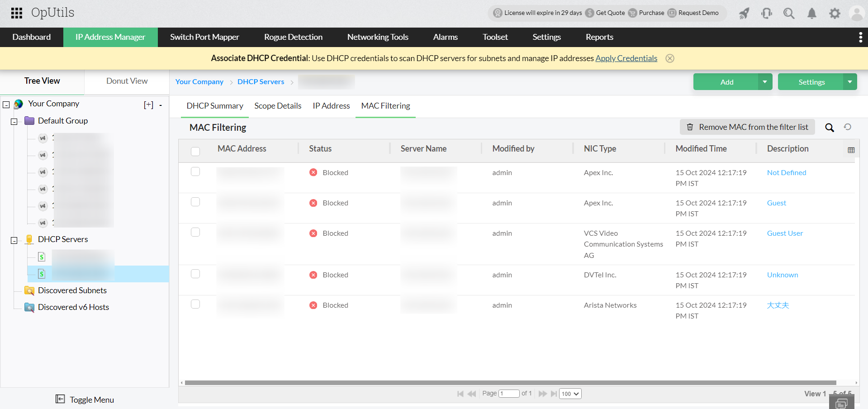Click inside the Page number input field
Viewport: 868px width, 409px height.
point(509,394)
